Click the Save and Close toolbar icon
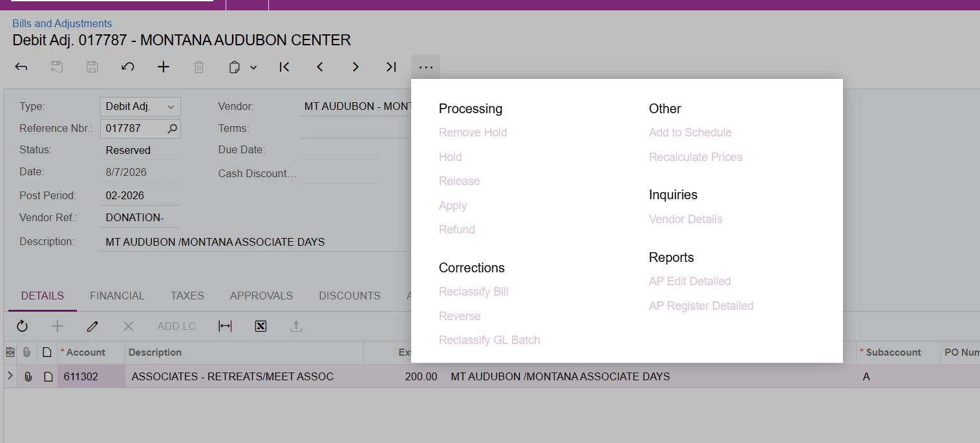The height and width of the screenshot is (443, 980). click(57, 67)
